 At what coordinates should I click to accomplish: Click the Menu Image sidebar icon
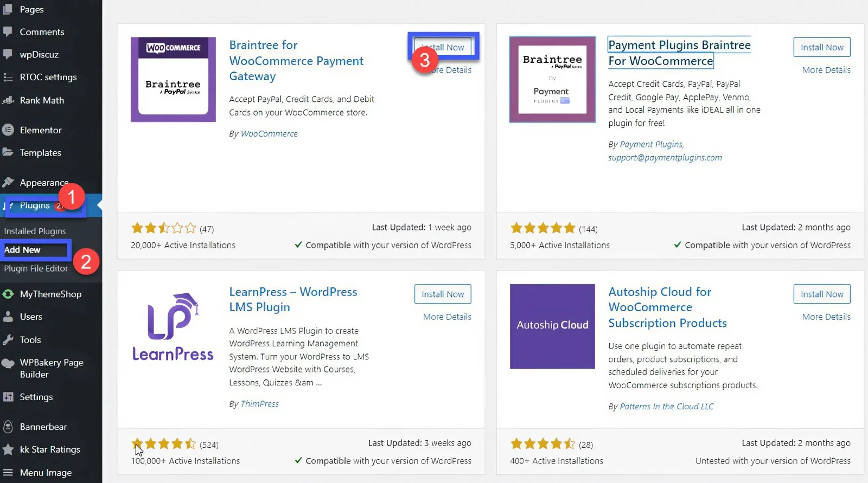pyautogui.click(x=8, y=472)
